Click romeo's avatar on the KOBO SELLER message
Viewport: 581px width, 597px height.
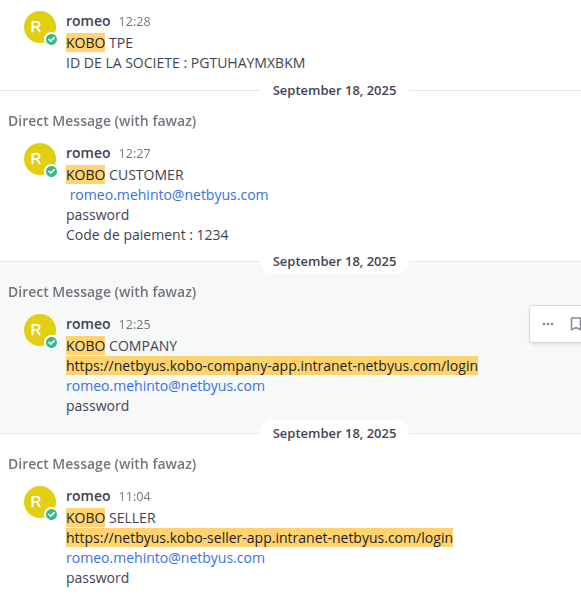pyautogui.click(x=40, y=502)
